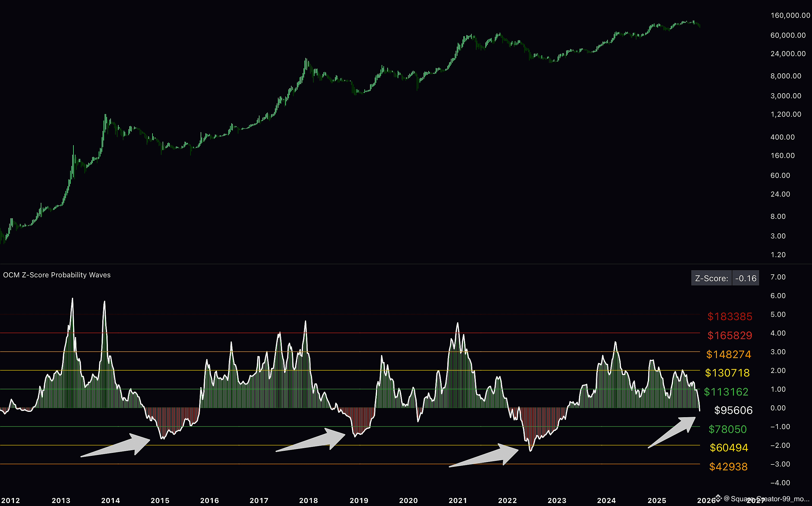Click the red $183385 price level label
812x506 pixels.
730,316
